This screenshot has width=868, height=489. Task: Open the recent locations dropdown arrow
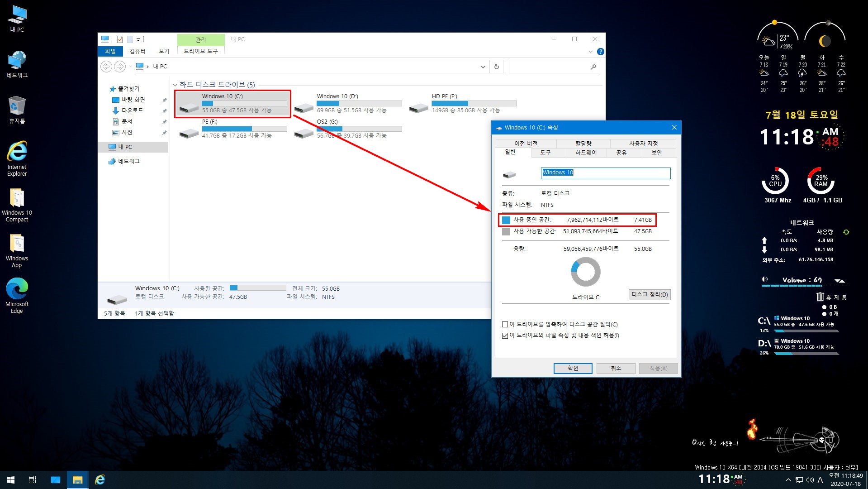(130, 67)
